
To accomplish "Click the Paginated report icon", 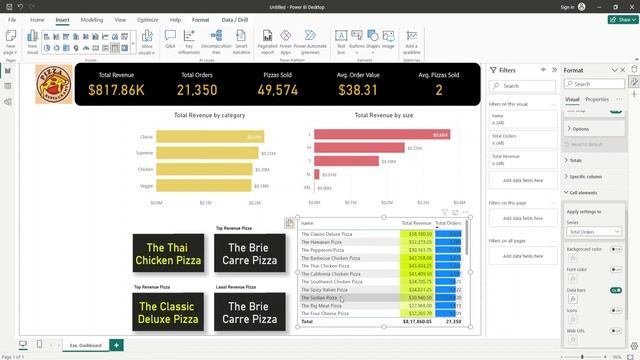I will coord(267,42).
